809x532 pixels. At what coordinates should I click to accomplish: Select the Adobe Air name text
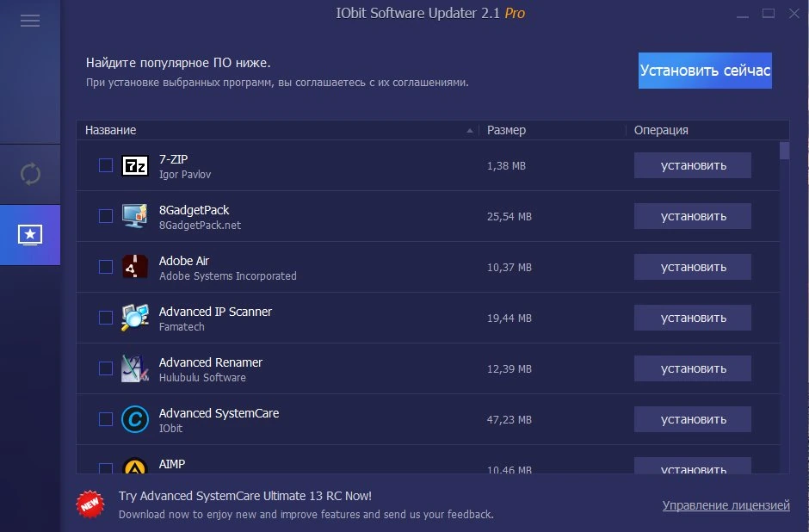point(184,261)
